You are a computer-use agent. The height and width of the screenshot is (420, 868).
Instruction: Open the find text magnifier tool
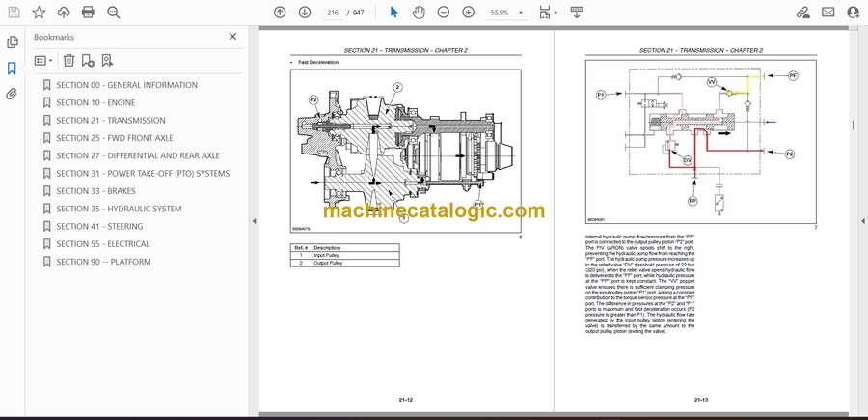pyautogui.click(x=114, y=12)
